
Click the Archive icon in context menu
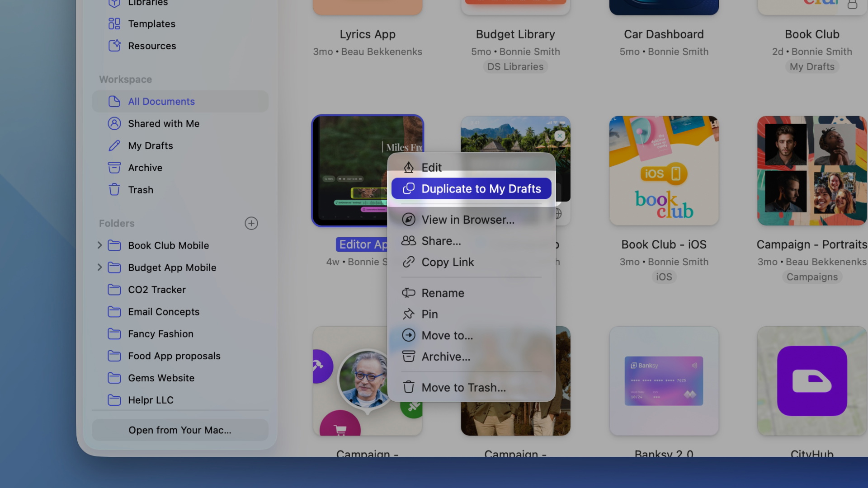[409, 357]
